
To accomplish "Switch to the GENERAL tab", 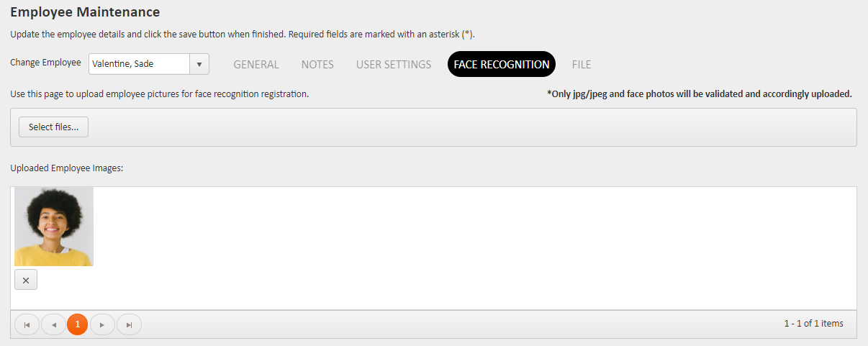I will coord(256,64).
